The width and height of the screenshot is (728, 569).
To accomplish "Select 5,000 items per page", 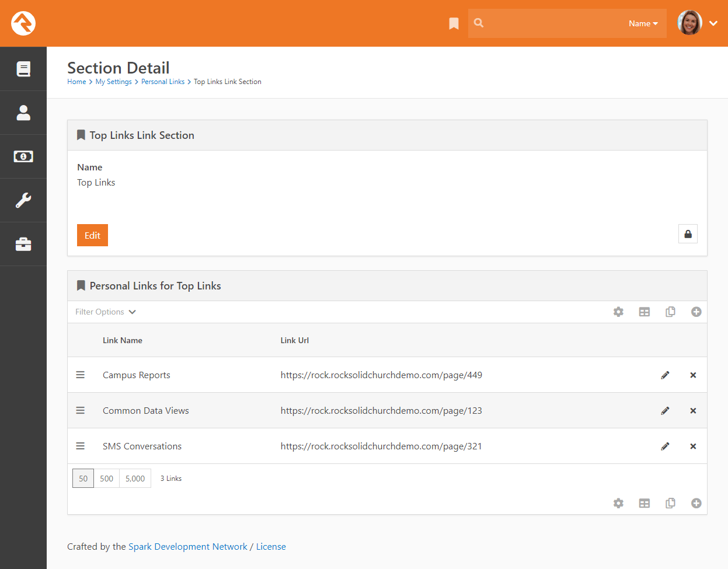I will click(x=135, y=479).
